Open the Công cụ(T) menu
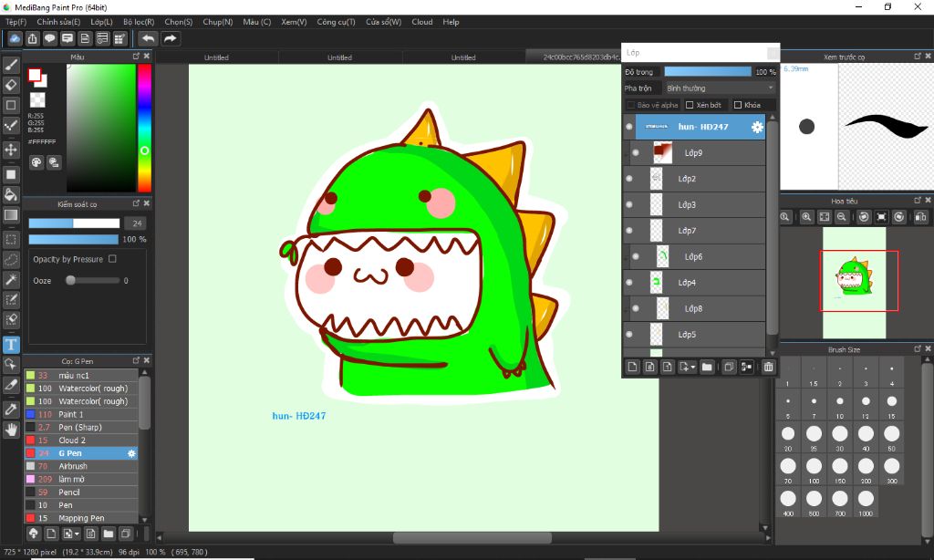 [336, 22]
